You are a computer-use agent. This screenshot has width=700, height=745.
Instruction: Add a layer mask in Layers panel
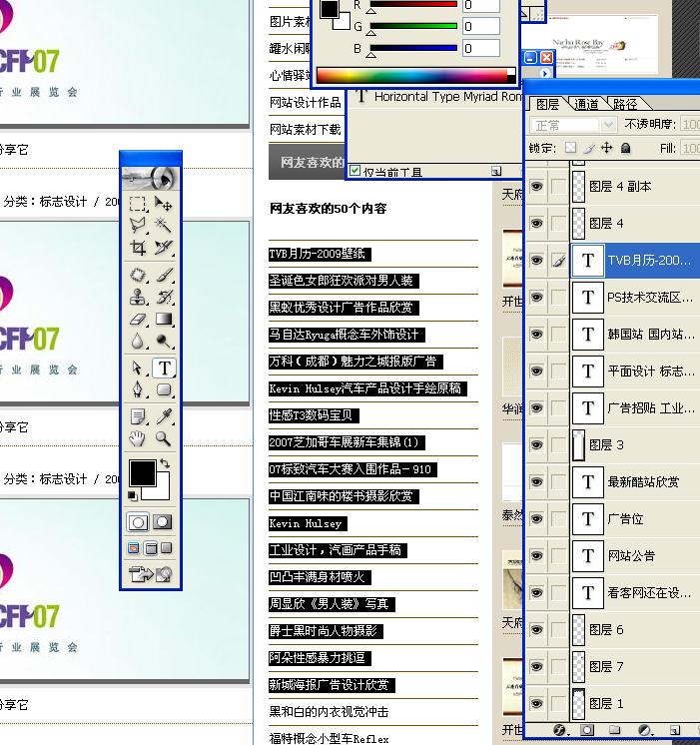(587, 729)
